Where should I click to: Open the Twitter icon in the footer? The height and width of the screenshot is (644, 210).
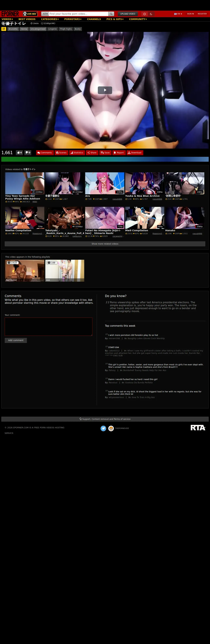tap(103, 428)
